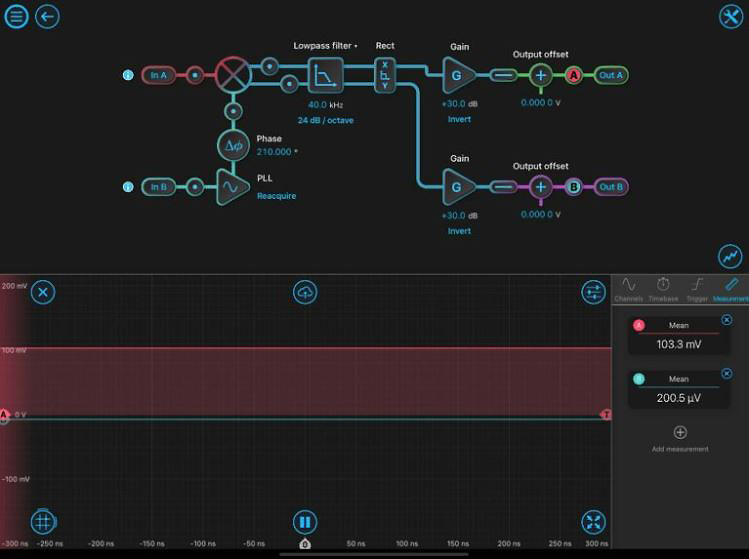Click Add measurement
This screenshot has width=749, height=559.
click(680, 438)
